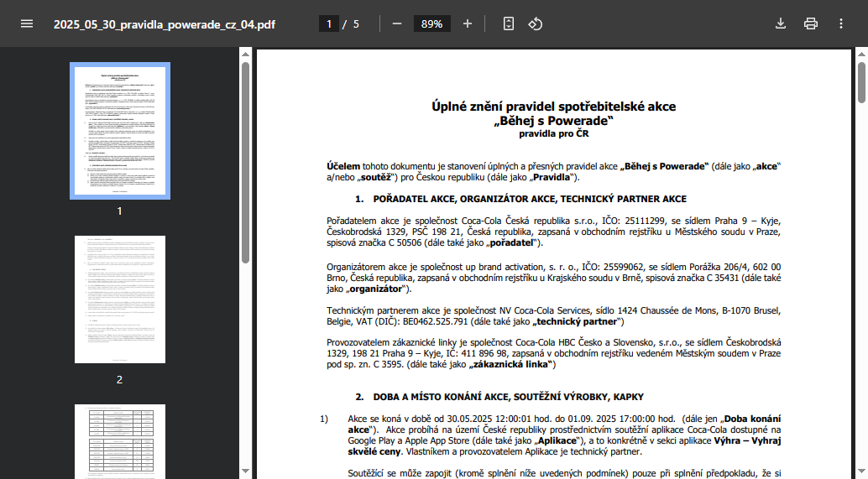Click the bold word 'Aplikace'
The height and width of the screenshot is (479, 868).
pyautogui.click(x=557, y=441)
